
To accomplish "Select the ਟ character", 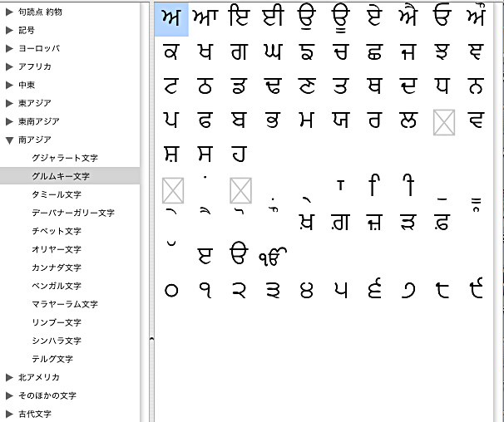I will (x=171, y=86).
